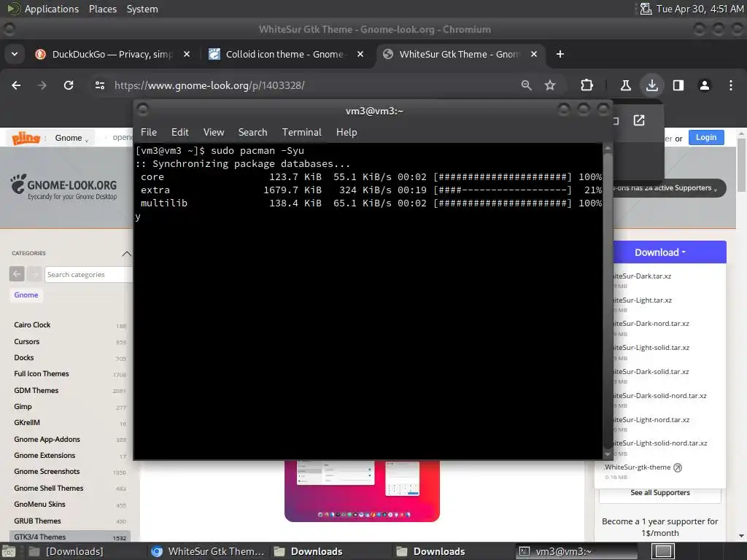
Task: Open Chrome Labs flask icon
Action: (625, 85)
